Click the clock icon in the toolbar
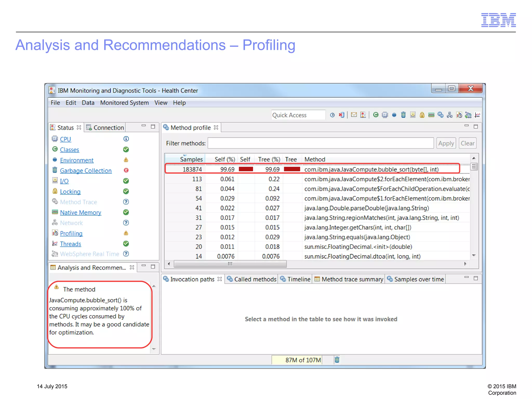The height and width of the screenshot is (399, 532). coord(332,115)
